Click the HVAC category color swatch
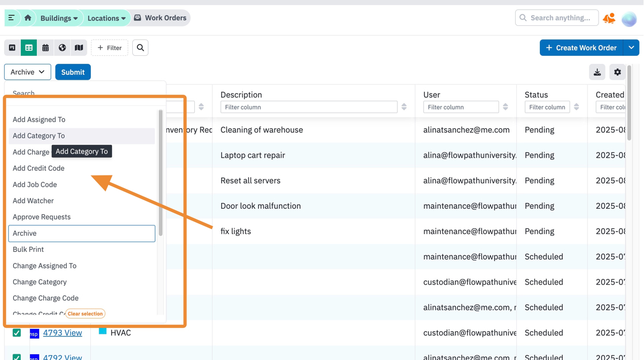 (x=103, y=331)
